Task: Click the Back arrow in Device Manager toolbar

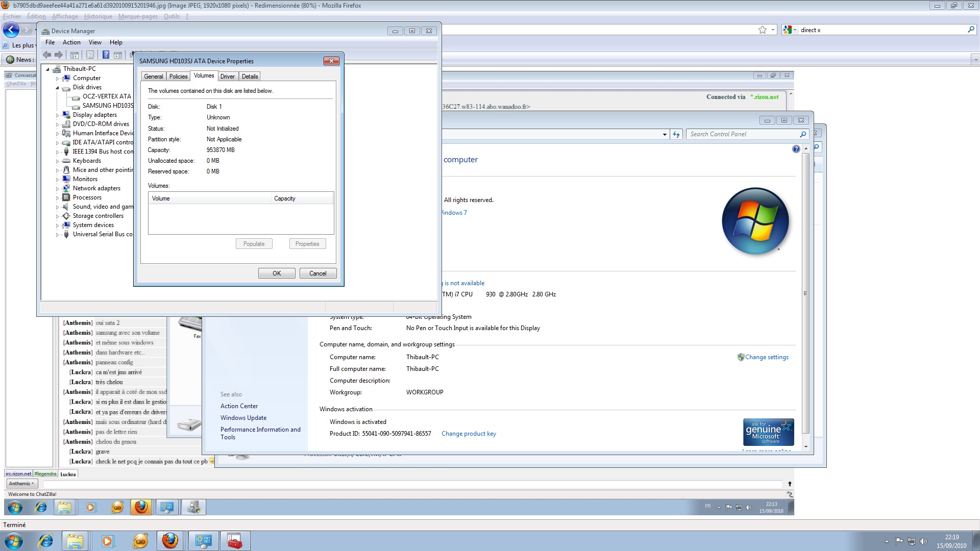Action: point(47,55)
